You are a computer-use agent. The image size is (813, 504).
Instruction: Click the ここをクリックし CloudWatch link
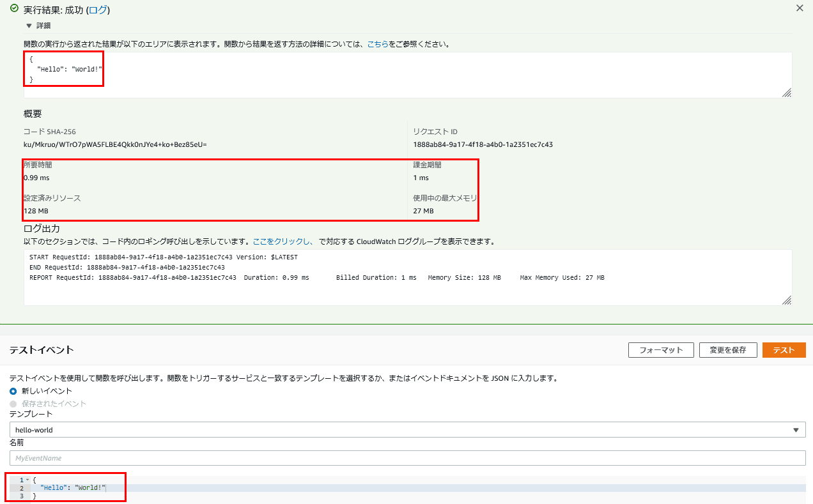(x=283, y=242)
